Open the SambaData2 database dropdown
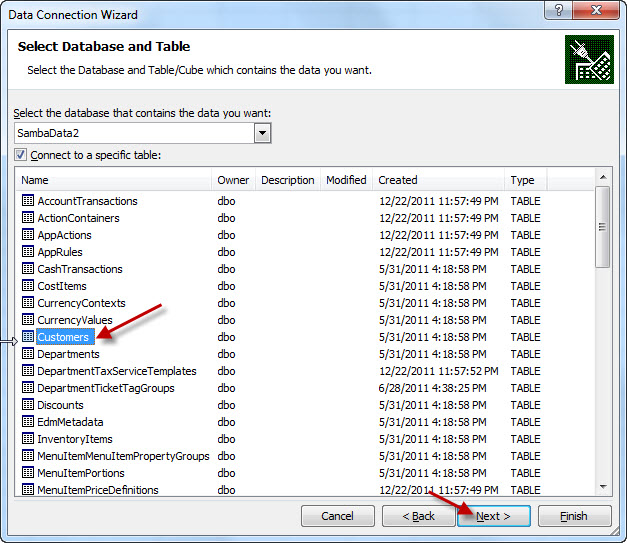The height and width of the screenshot is (543, 627). coord(263,132)
